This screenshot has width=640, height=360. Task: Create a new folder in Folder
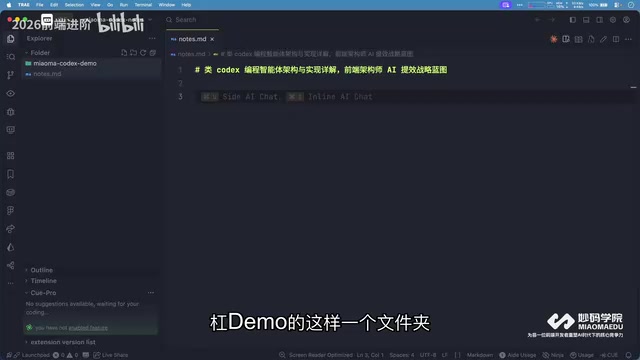[133, 53]
